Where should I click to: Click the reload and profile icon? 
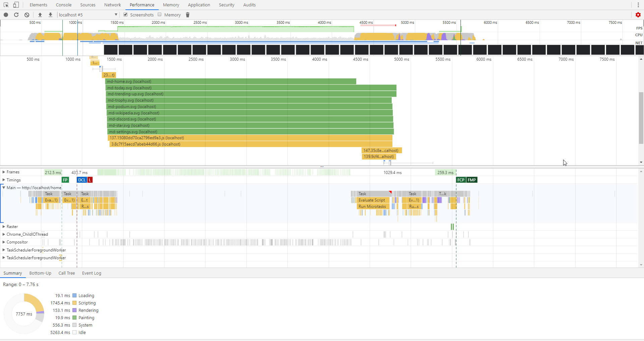click(16, 15)
